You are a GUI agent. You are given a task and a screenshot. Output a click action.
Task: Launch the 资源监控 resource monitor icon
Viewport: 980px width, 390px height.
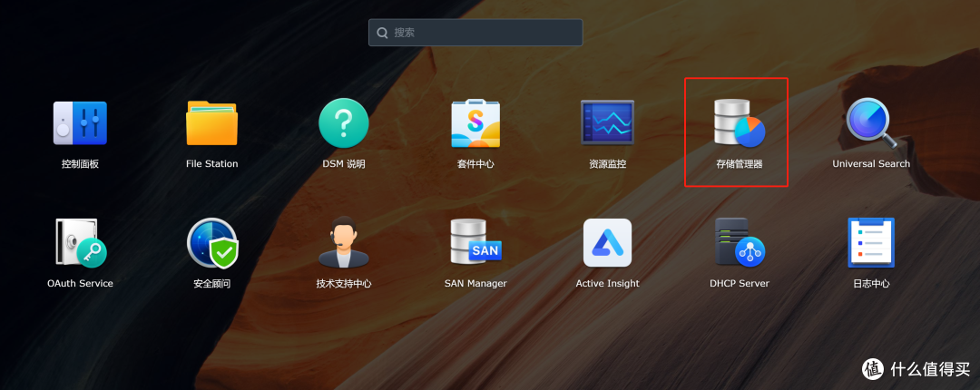[607, 122]
